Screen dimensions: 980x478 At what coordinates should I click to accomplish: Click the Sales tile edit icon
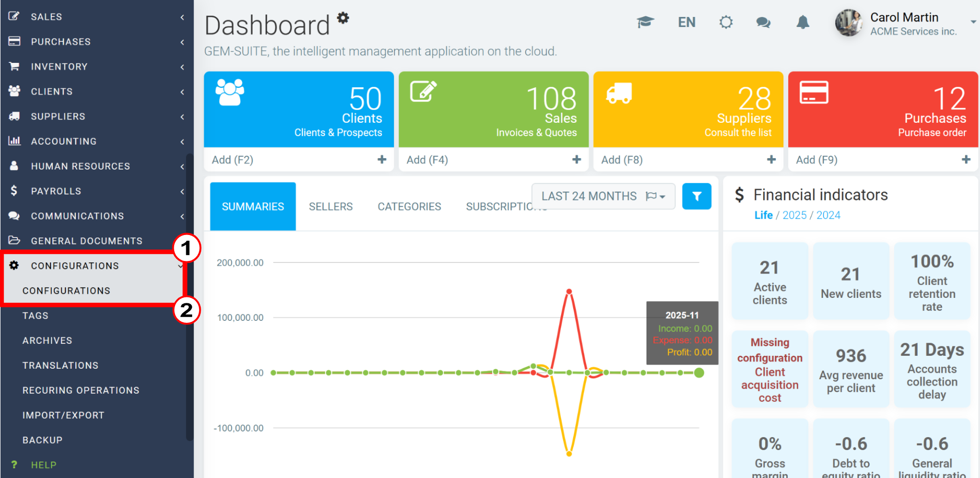pyautogui.click(x=423, y=91)
